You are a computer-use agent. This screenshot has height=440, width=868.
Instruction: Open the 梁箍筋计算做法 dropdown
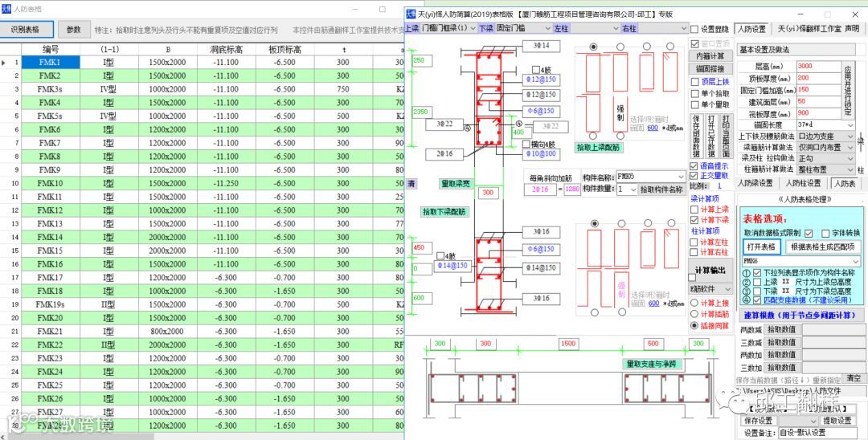[x=825, y=147]
